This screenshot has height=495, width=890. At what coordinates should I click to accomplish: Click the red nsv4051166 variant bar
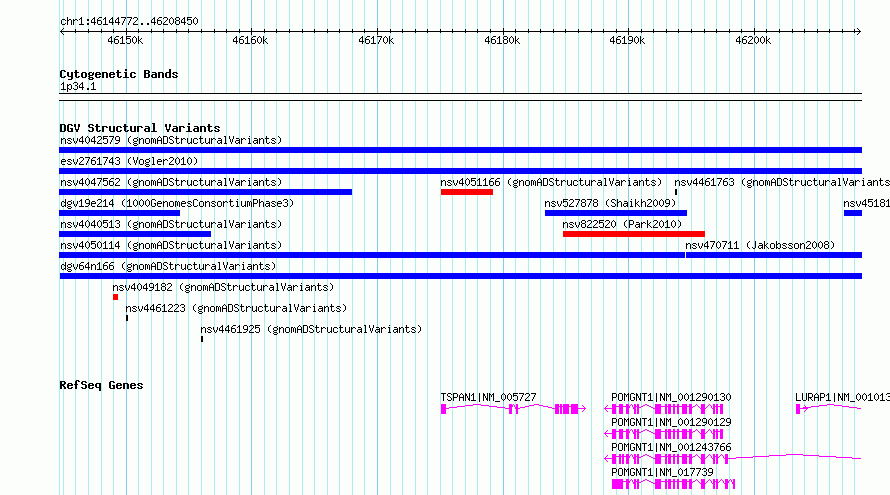467,192
